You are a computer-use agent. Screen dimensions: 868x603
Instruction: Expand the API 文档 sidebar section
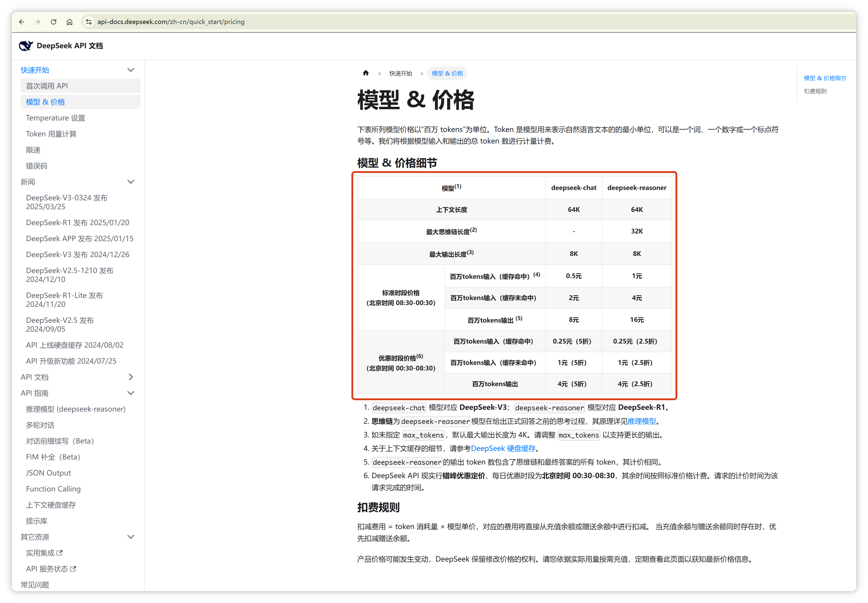(x=131, y=377)
